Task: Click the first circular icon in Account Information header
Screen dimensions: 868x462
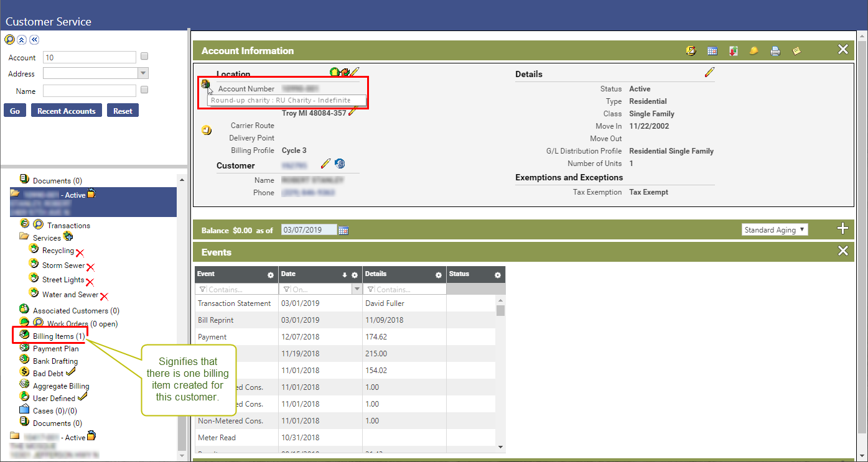Action: tap(691, 51)
